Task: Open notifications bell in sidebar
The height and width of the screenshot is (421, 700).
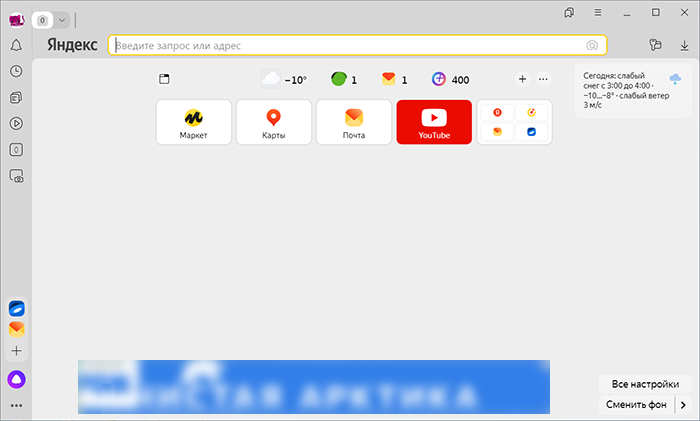Action: tap(16, 45)
